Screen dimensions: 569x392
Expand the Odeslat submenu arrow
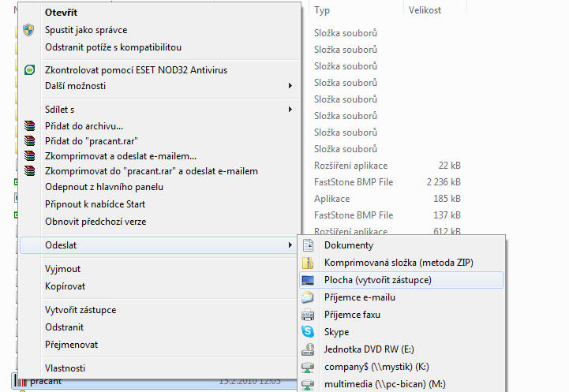(290, 245)
